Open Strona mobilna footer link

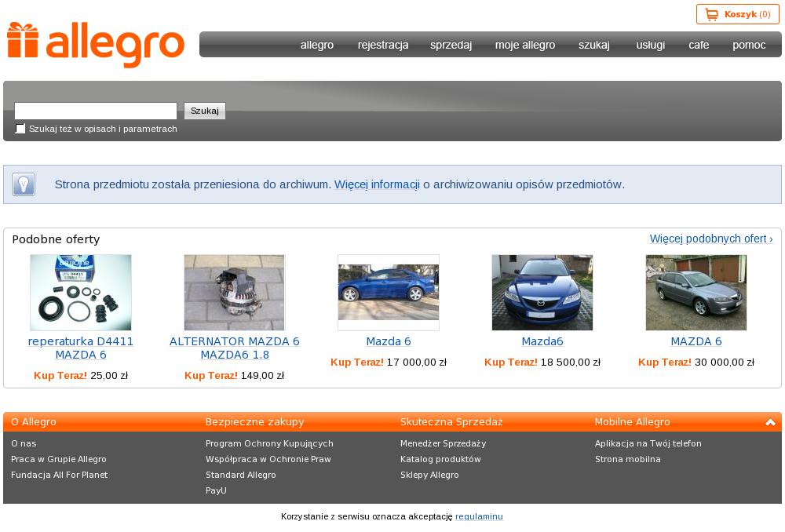point(628,459)
